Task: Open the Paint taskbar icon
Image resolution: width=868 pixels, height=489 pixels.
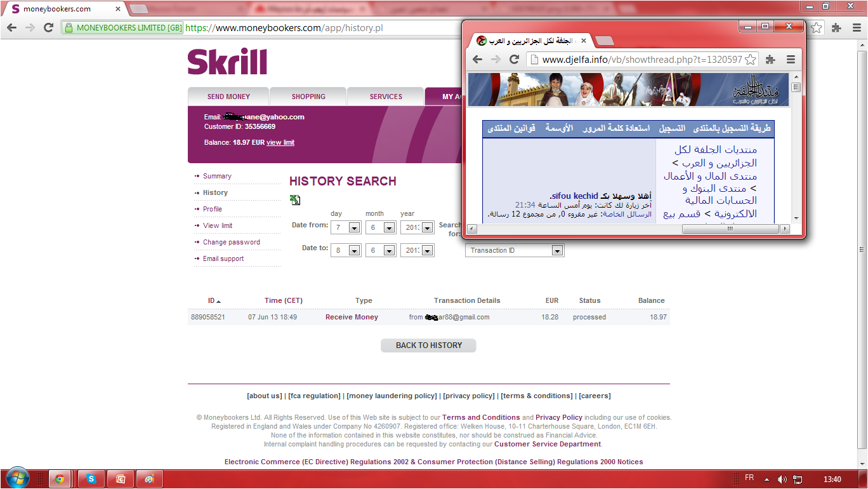Action: 150,479
